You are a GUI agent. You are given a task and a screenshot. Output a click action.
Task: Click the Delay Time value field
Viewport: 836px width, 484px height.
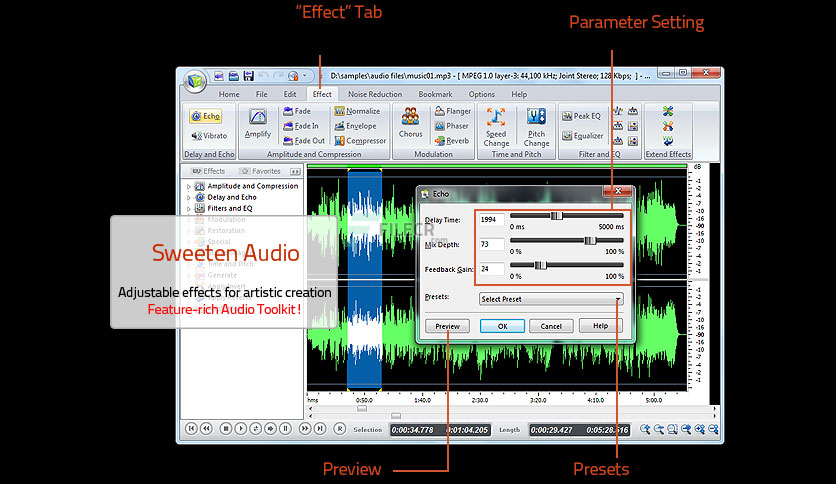(492, 220)
